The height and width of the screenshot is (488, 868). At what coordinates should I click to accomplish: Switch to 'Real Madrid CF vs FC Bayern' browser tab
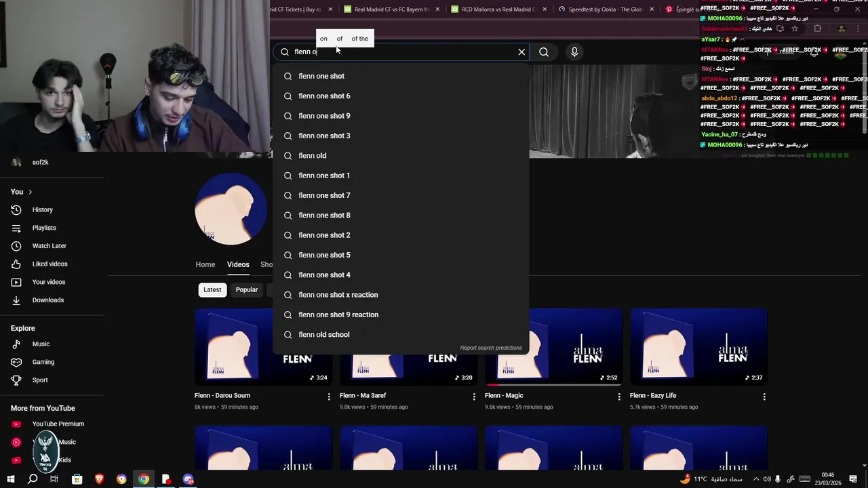click(x=391, y=9)
